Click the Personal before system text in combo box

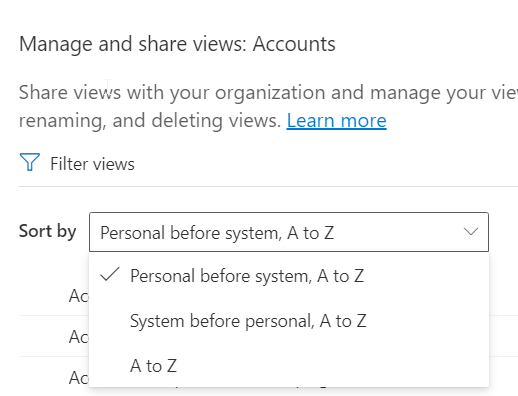click(217, 233)
